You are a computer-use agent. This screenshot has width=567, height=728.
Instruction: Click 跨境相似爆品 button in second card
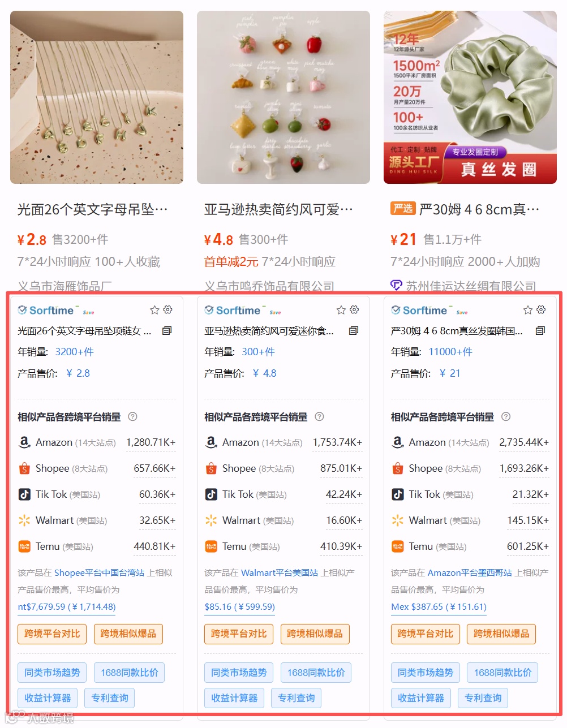coord(315,634)
